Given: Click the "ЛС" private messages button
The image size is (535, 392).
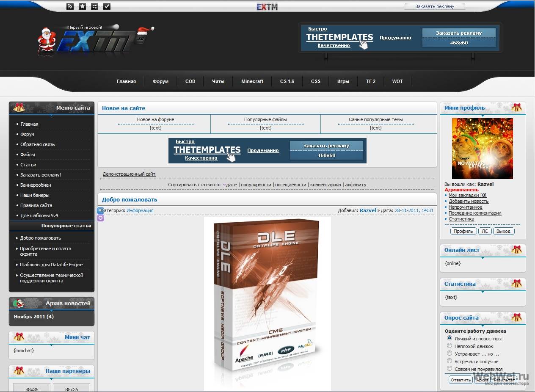Looking at the screenshot, I should pyautogui.click(x=485, y=231).
